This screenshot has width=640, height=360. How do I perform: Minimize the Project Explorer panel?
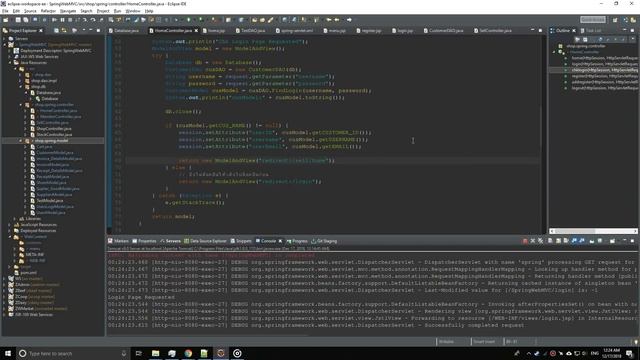coord(91,31)
